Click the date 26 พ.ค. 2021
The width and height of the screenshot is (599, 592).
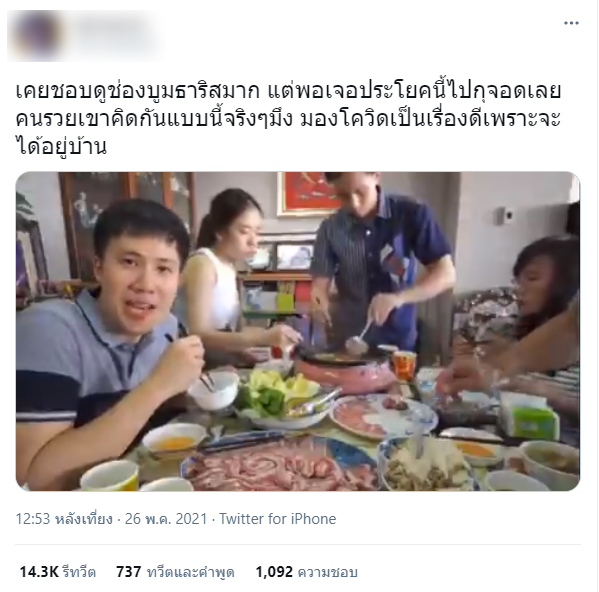166,519
